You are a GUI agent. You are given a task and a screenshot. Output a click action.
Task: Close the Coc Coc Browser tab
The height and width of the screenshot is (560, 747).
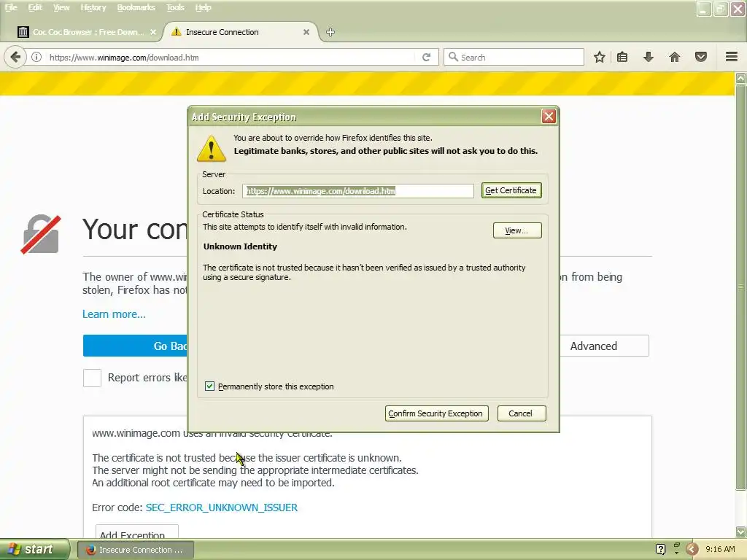[x=153, y=32]
